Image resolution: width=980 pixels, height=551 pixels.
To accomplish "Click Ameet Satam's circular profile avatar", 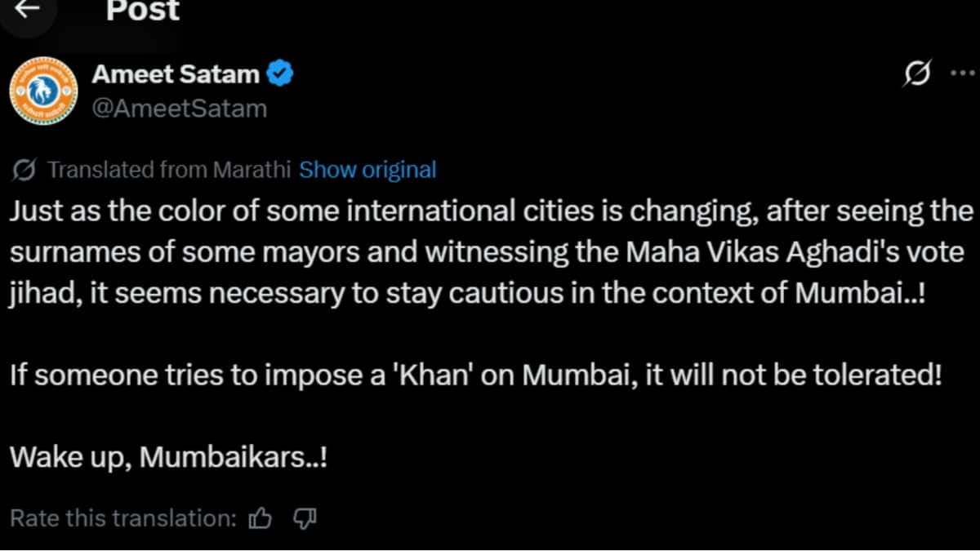I will [43, 90].
